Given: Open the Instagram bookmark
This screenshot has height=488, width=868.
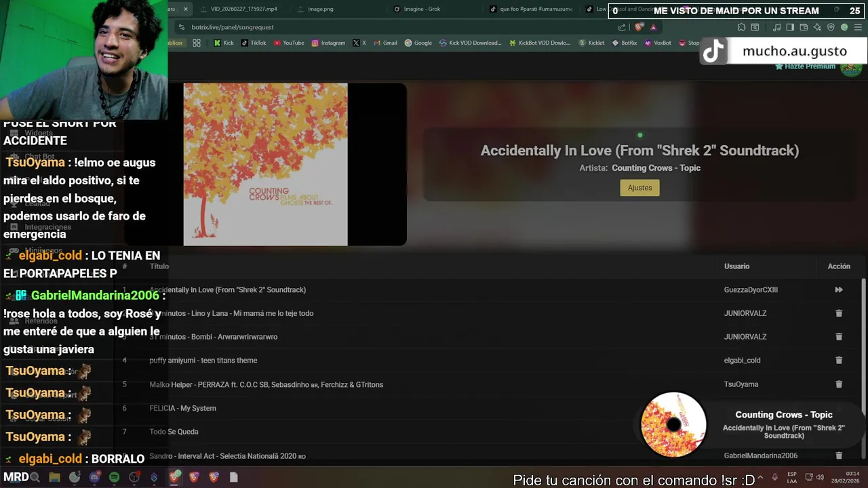Looking at the screenshot, I should [328, 43].
